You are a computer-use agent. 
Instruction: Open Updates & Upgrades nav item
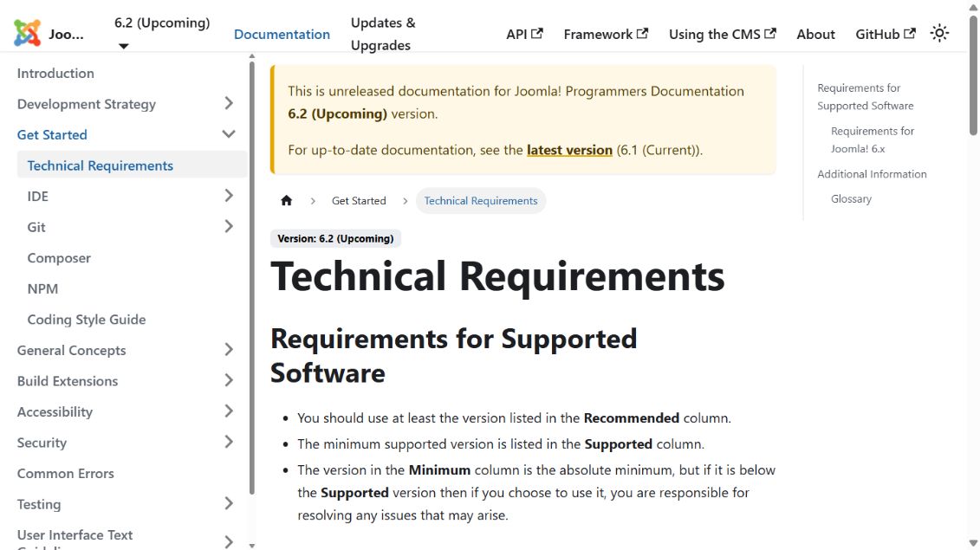point(382,34)
